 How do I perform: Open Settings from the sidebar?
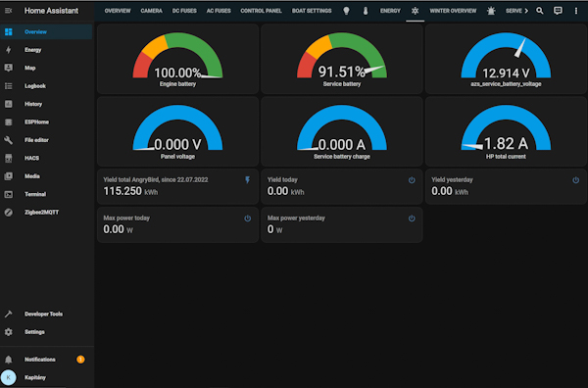click(x=46, y=332)
